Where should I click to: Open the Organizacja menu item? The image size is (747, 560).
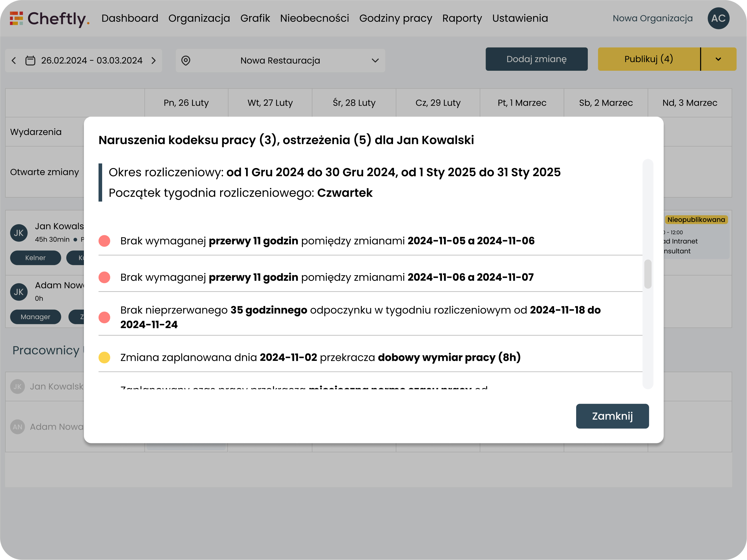tap(199, 18)
